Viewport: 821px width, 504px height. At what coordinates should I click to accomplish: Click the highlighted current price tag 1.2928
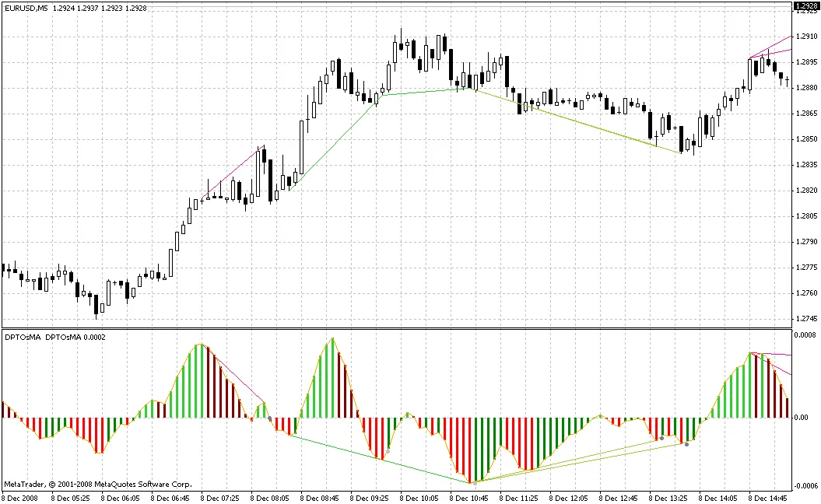(x=805, y=7)
